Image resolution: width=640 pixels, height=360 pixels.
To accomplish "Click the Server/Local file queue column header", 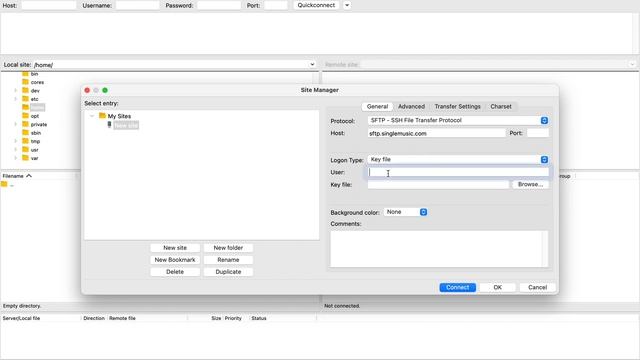I will pyautogui.click(x=21, y=318).
